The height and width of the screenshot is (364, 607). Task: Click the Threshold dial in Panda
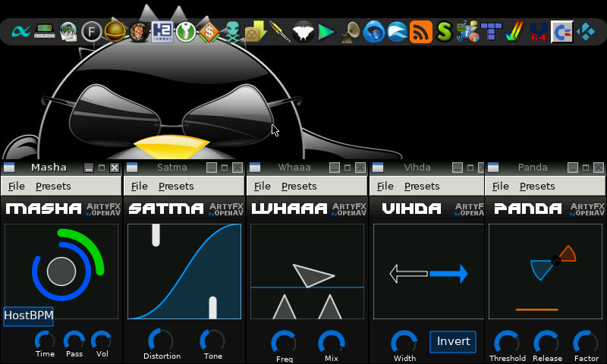click(x=507, y=343)
